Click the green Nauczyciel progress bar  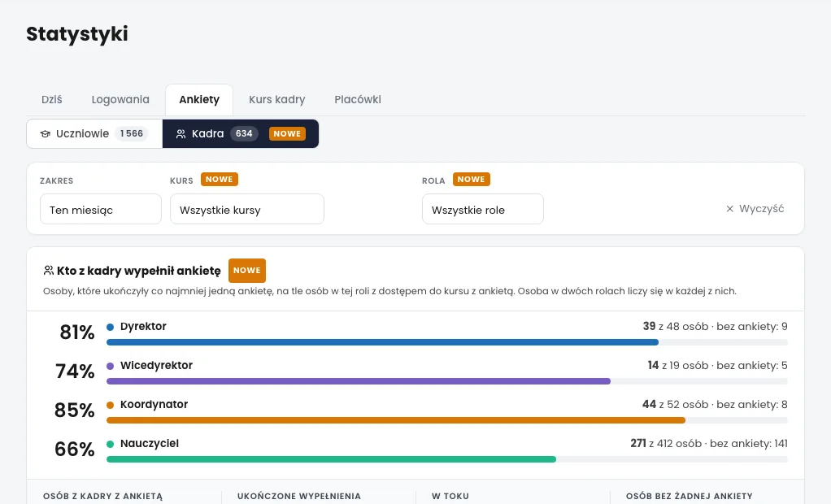331,459
